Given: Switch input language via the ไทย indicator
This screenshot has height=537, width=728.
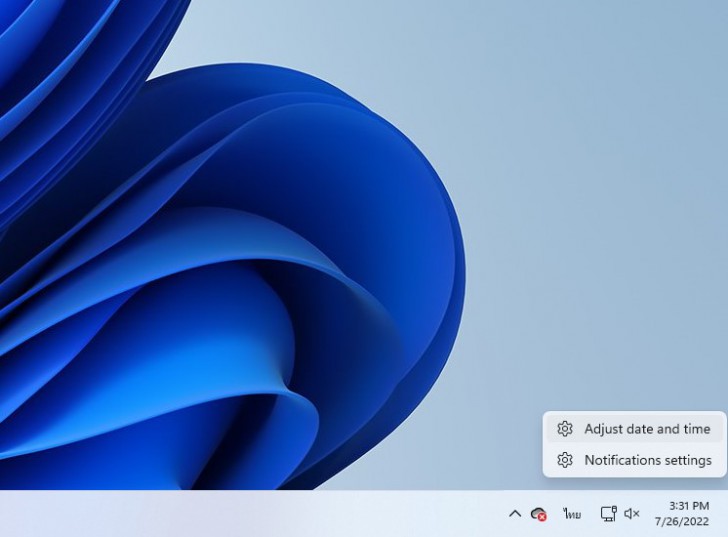Looking at the screenshot, I should (x=572, y=514).
